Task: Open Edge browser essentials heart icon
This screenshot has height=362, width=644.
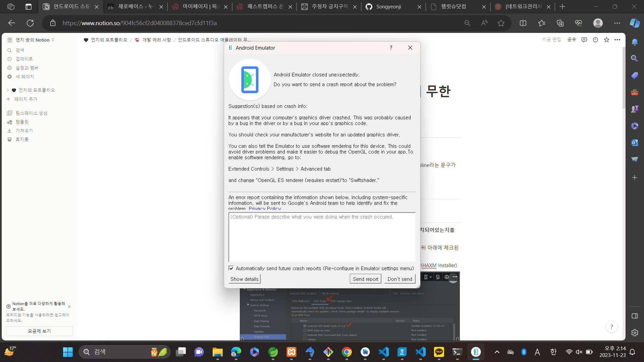Action: point(579,23)
